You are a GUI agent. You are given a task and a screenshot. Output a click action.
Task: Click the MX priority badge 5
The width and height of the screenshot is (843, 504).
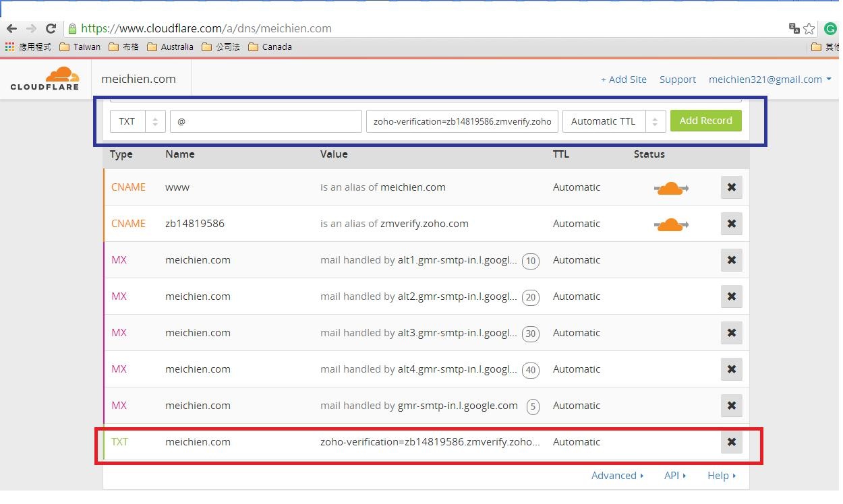[x=533, y=406]
